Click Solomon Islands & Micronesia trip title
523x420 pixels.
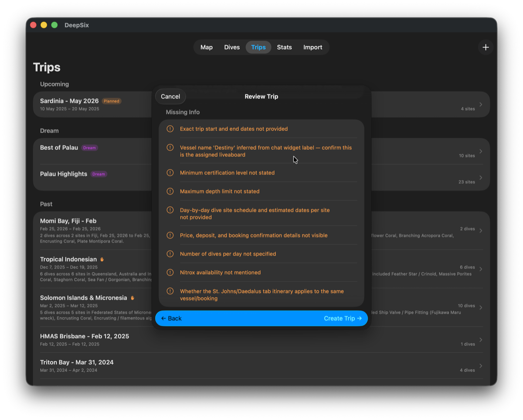84,297
